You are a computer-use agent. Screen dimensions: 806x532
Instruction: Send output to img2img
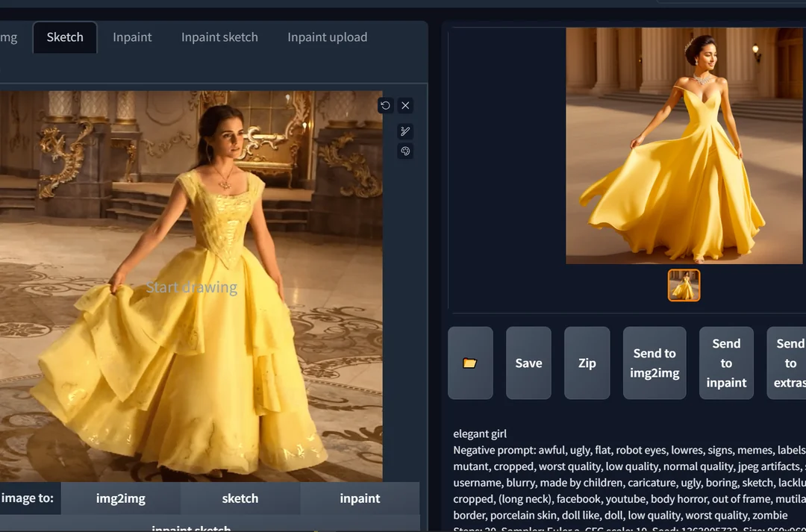[655, 363]
